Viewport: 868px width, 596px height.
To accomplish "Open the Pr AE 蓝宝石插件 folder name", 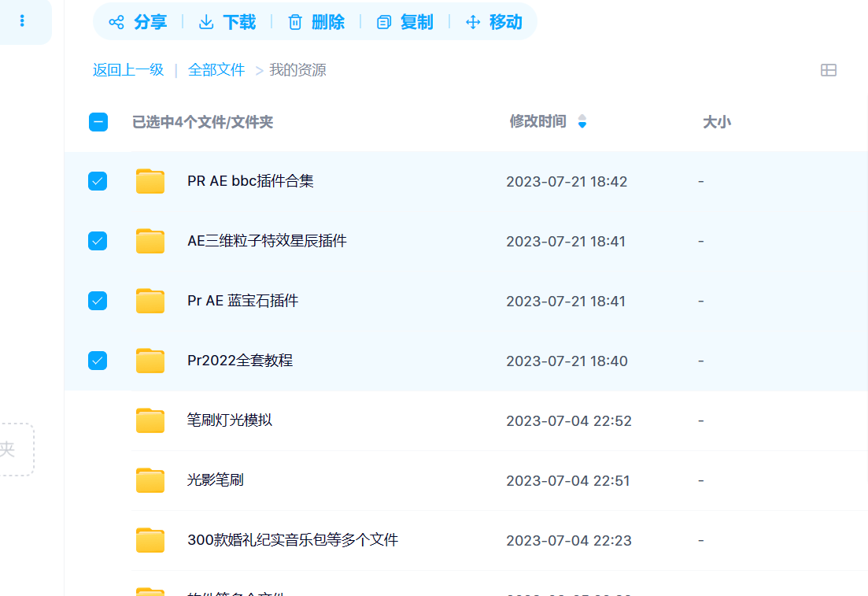I will [242, 301].
